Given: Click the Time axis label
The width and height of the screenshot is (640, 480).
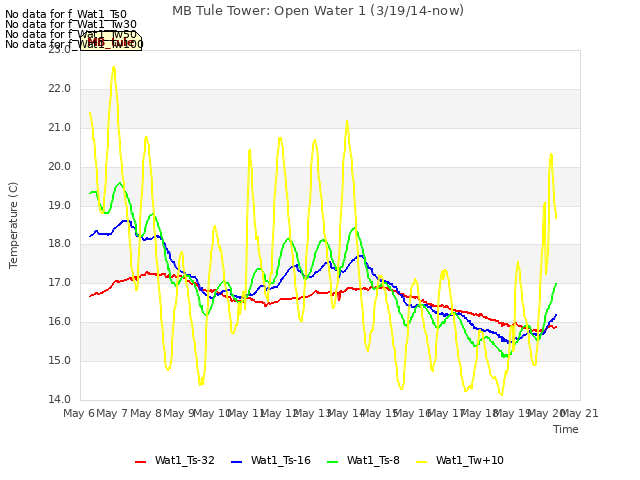Looking at the screenshot, I should click(x=565, y=429).
